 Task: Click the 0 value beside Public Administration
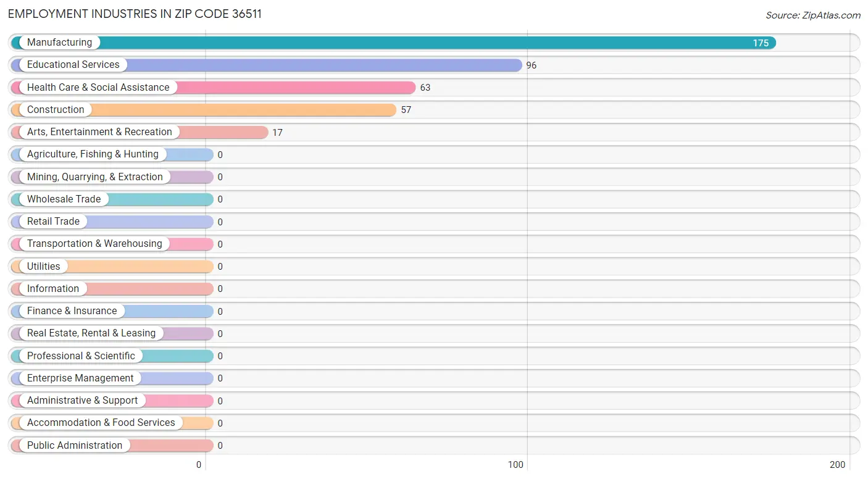tap(220, 446)
